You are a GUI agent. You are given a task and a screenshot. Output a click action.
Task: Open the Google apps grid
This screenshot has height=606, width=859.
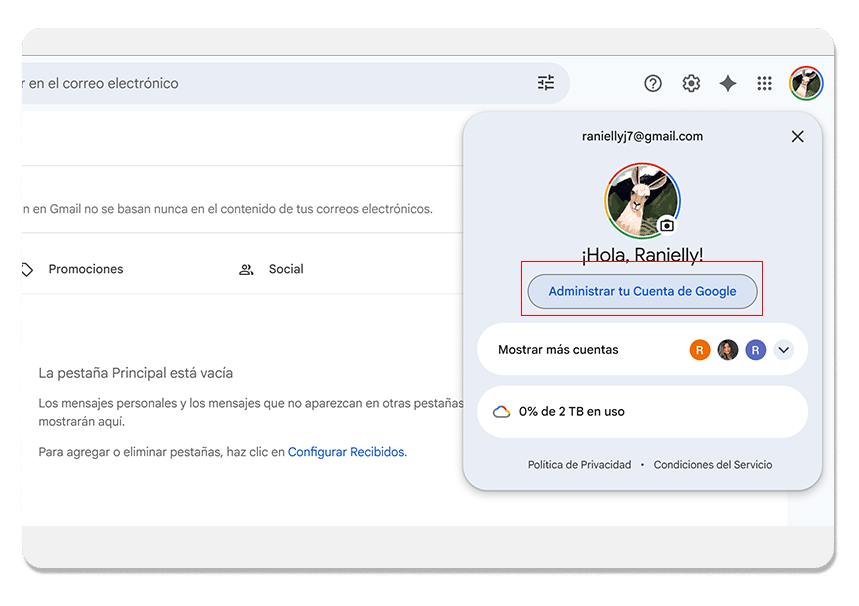coord(765,84)
